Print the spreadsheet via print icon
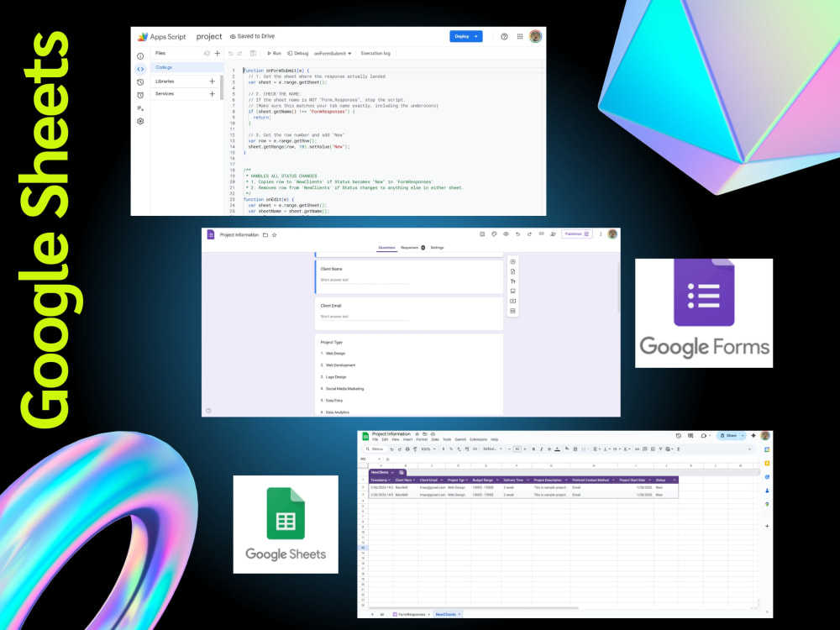This screenshot has height=630, width=840. 407,449
